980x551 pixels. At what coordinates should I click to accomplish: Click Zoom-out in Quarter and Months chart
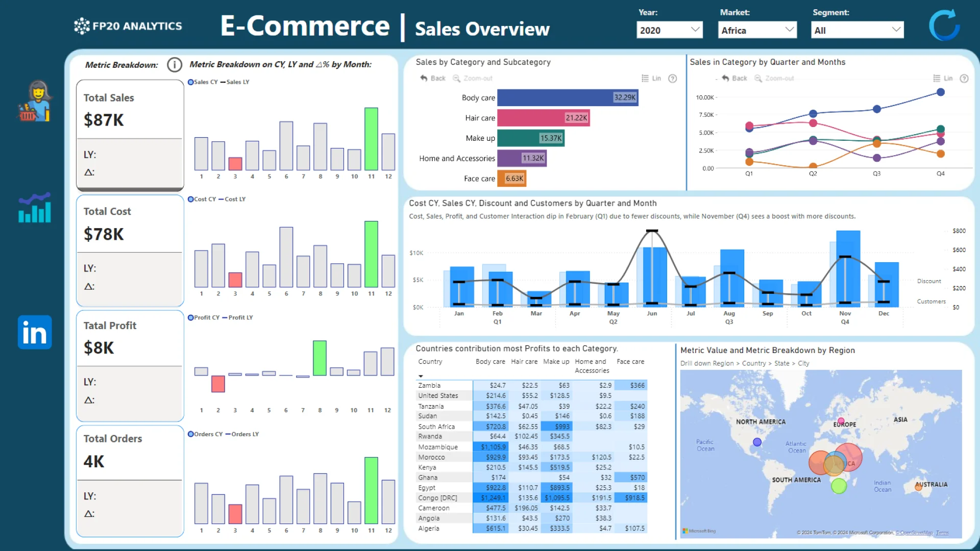[x=774, y=78]
